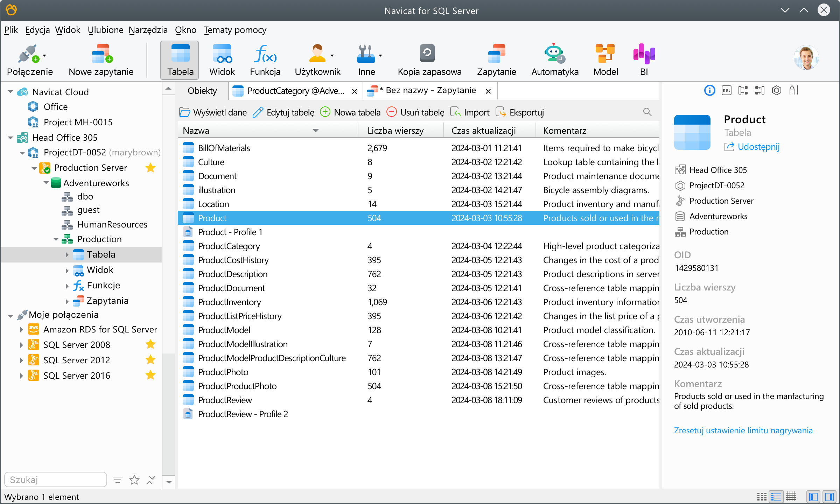Toggle favorite star for SQL Server 2016
840x504 pixels.
150,375
